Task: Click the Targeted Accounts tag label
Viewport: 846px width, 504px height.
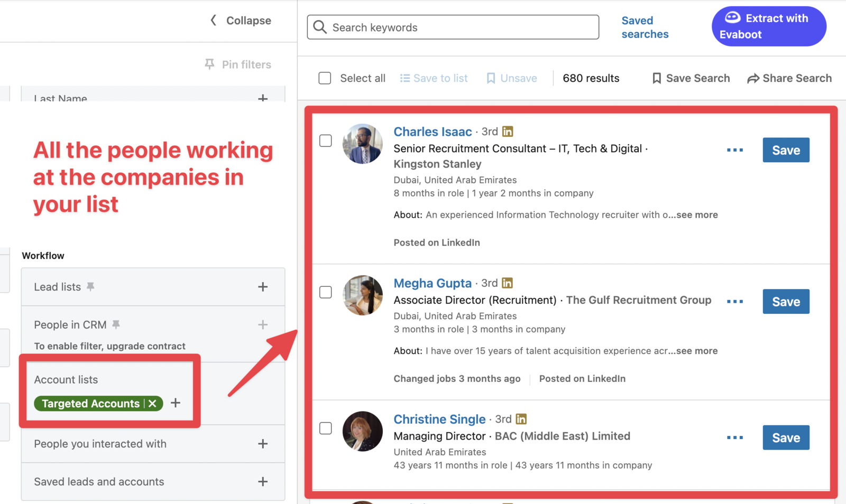Action: click(90, 404)
